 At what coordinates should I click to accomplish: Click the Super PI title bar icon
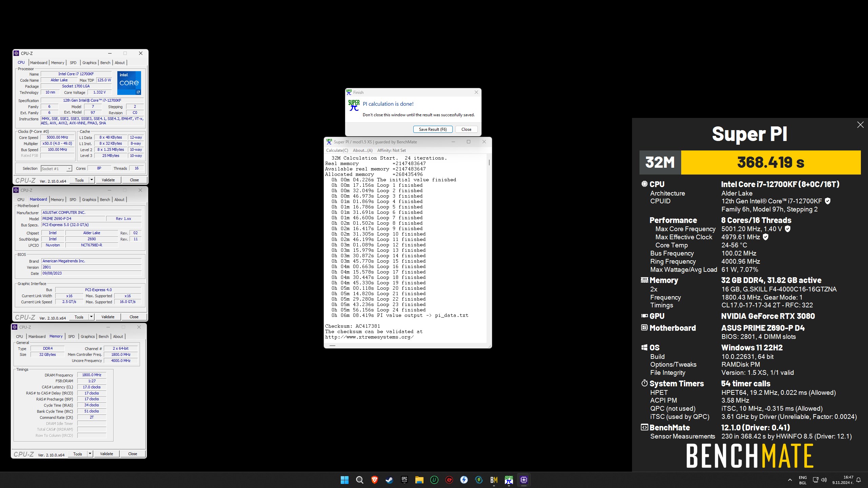point(329,142)
